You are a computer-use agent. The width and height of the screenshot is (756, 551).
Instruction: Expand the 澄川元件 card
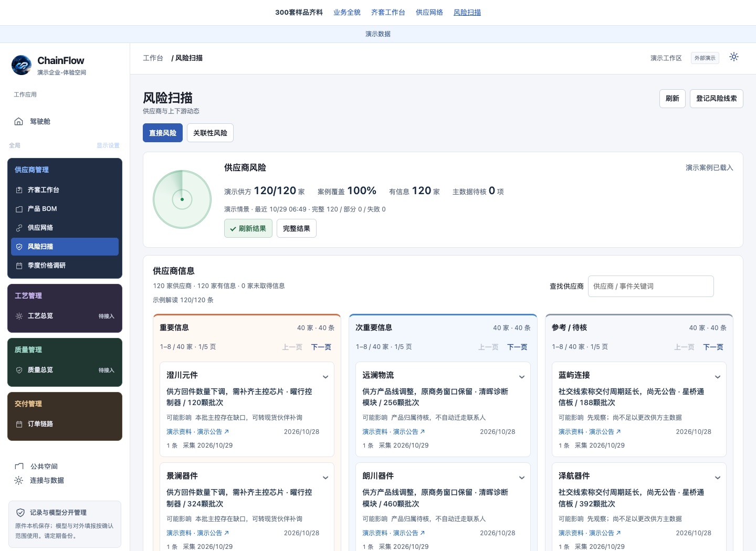tap(325, 377)
